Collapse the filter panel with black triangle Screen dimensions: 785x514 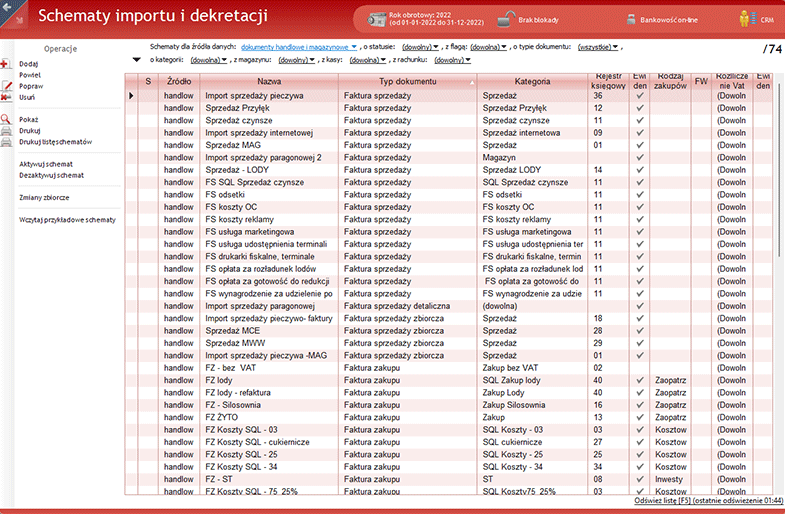tap(136, 59)
